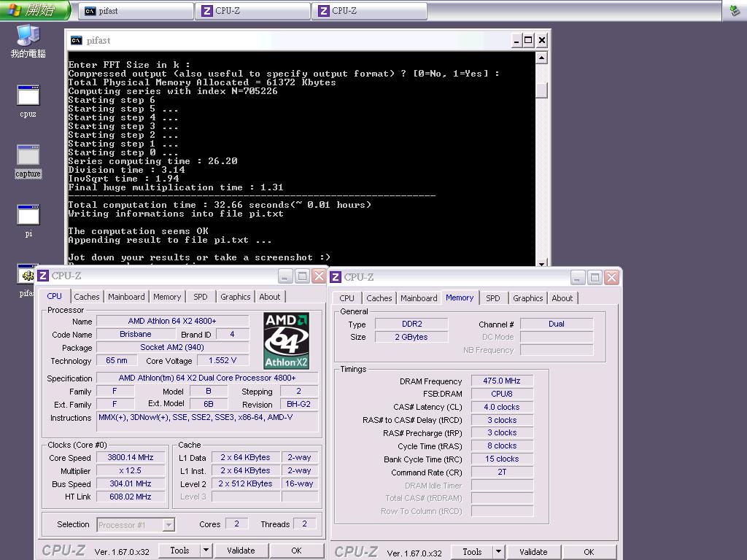Screen dimensions: 747x560
Task: Open About tab in left CPU-Z window
Action: coord(270,297)
